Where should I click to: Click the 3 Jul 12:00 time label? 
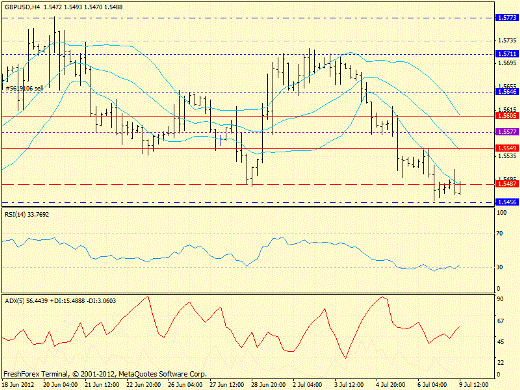click(349, 384)
